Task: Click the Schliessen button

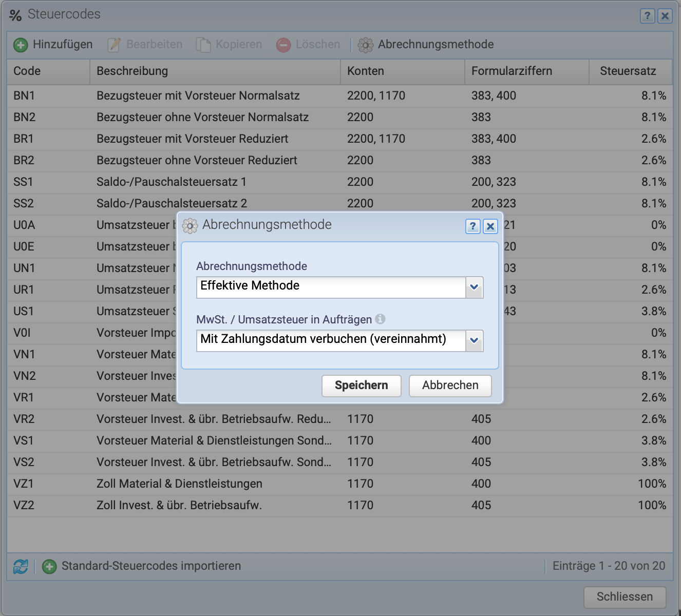Action: [x=625, y=597]
